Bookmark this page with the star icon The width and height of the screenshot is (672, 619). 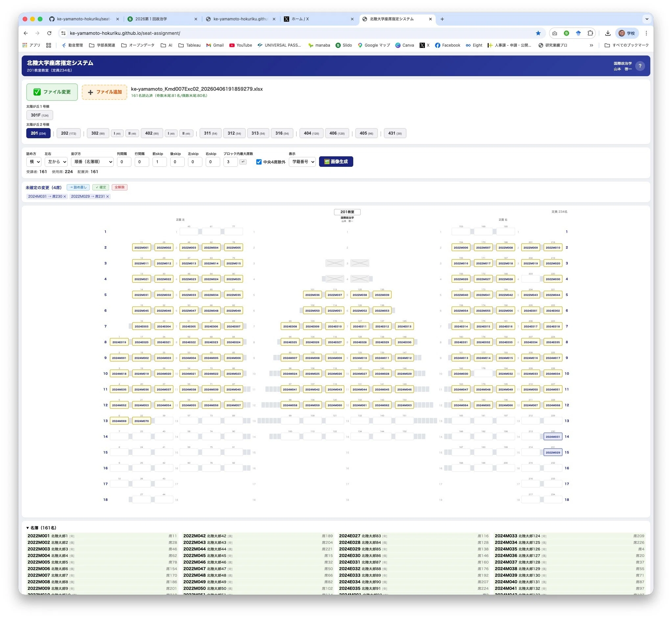538,33
